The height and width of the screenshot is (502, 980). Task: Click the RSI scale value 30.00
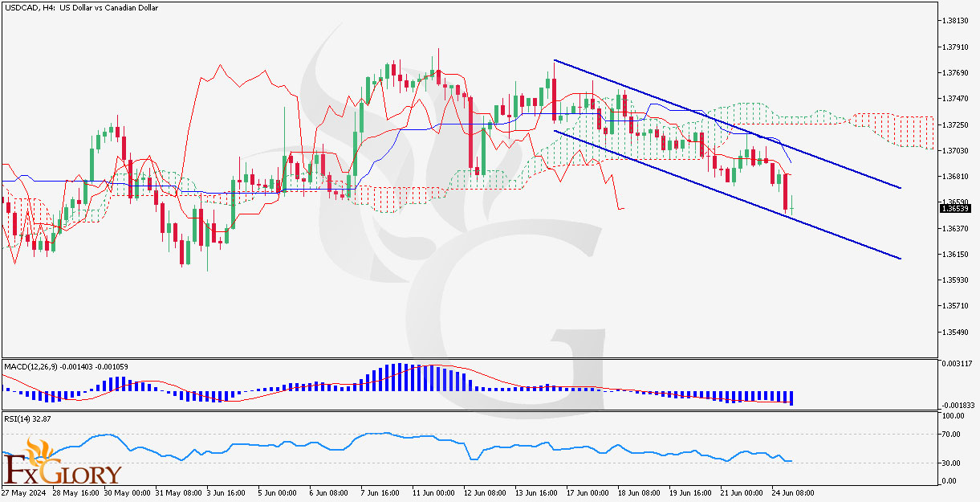click(952, 463)
